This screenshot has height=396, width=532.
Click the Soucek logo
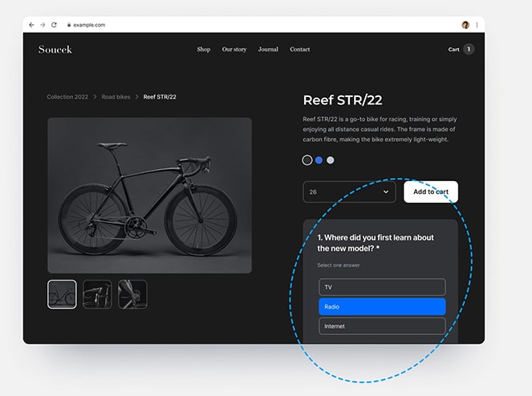(55, 50)
